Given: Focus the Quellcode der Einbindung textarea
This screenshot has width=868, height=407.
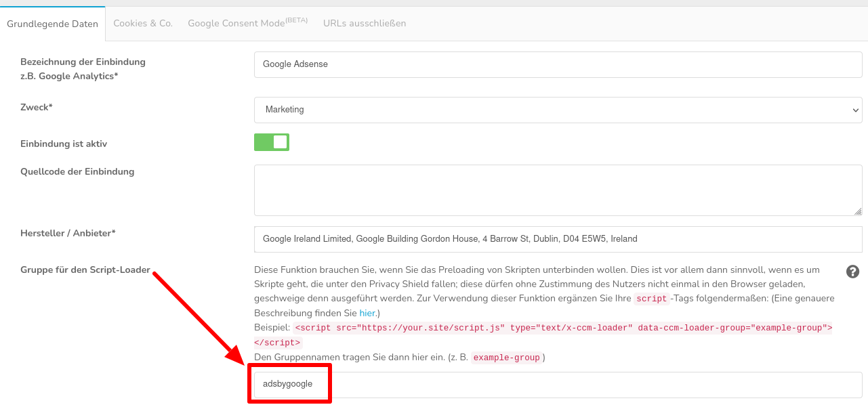Looking at the screenshot, I should (558, 190).
